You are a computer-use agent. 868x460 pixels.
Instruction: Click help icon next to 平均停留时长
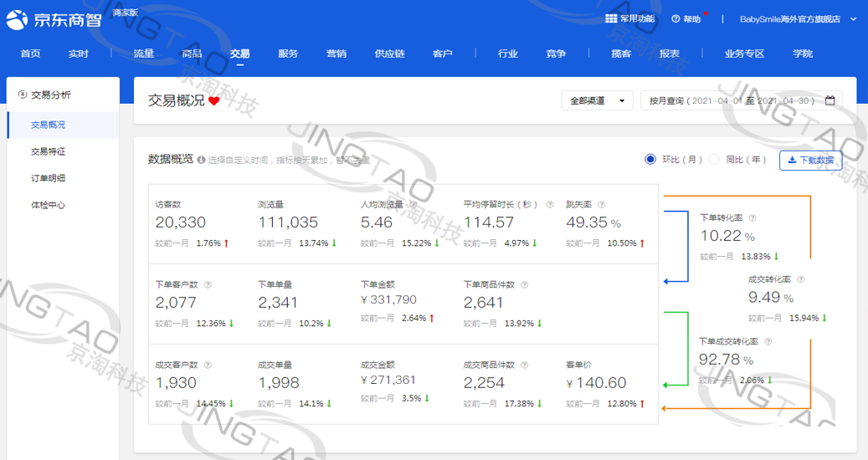(x=549, y=204)
